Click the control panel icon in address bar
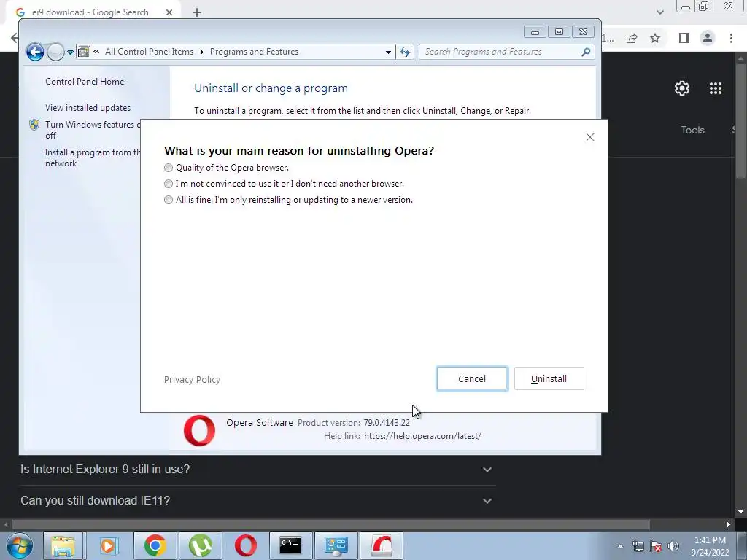This screenshot has height=560, width=747. (83, 52)
